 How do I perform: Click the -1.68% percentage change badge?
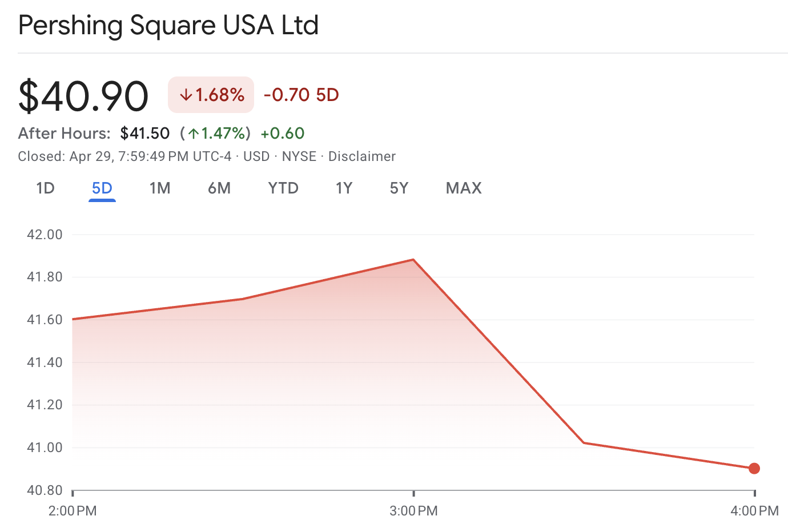click(210, 95)
